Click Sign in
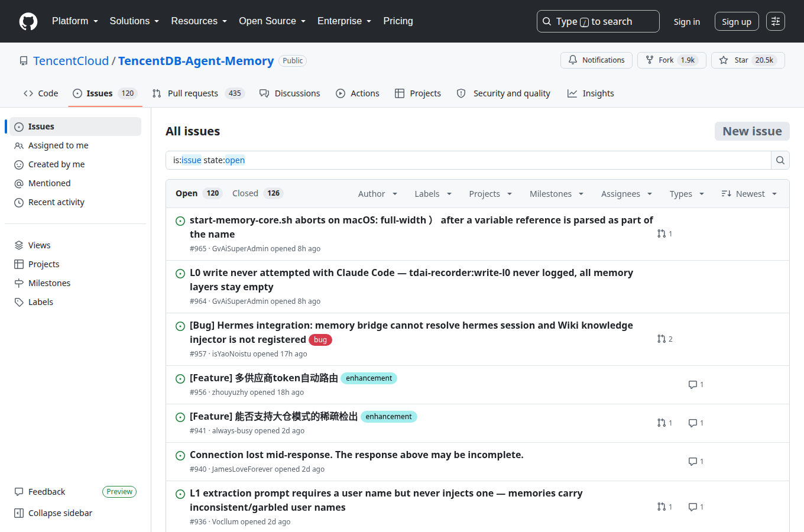 pyautogui.click(x=687, y=22)
